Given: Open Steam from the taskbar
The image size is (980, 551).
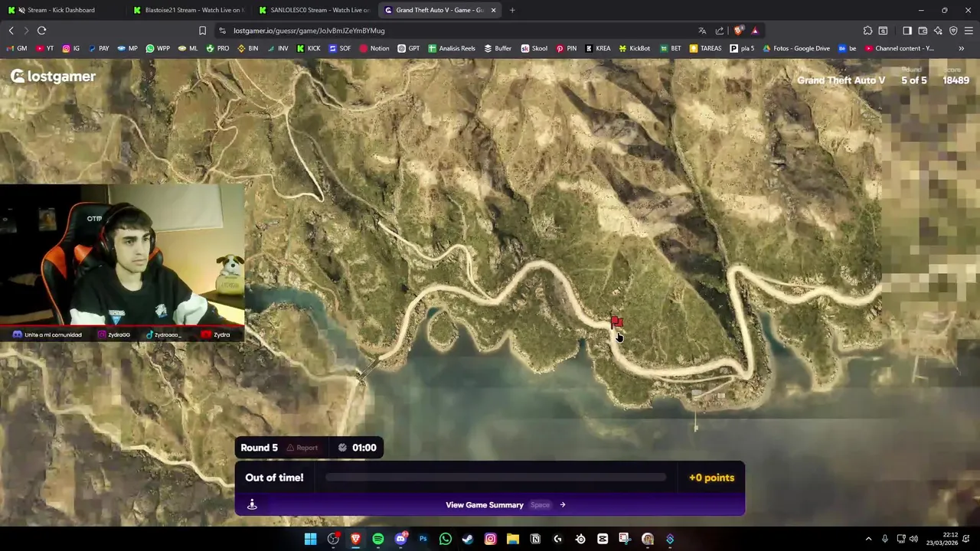Looking at the screenshot, I should point(468,540).
